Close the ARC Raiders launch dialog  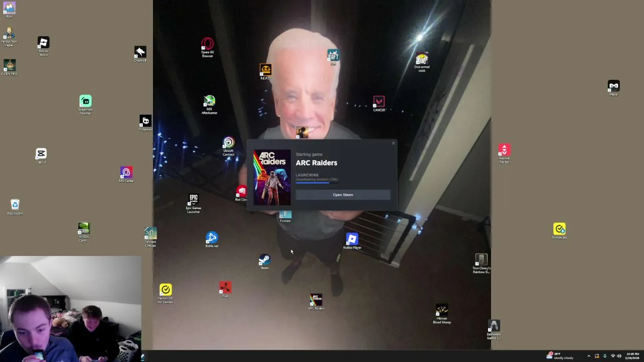[393, 143]
